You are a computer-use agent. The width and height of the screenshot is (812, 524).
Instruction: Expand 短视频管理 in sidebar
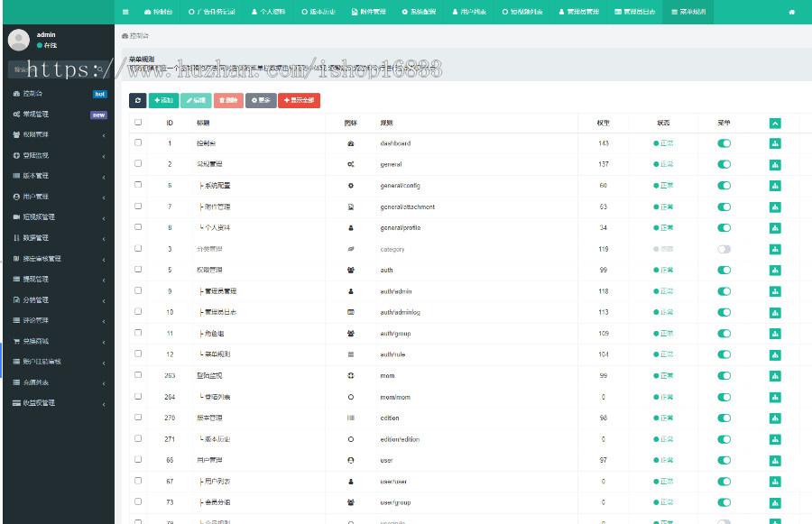click(x=59, y=217)
